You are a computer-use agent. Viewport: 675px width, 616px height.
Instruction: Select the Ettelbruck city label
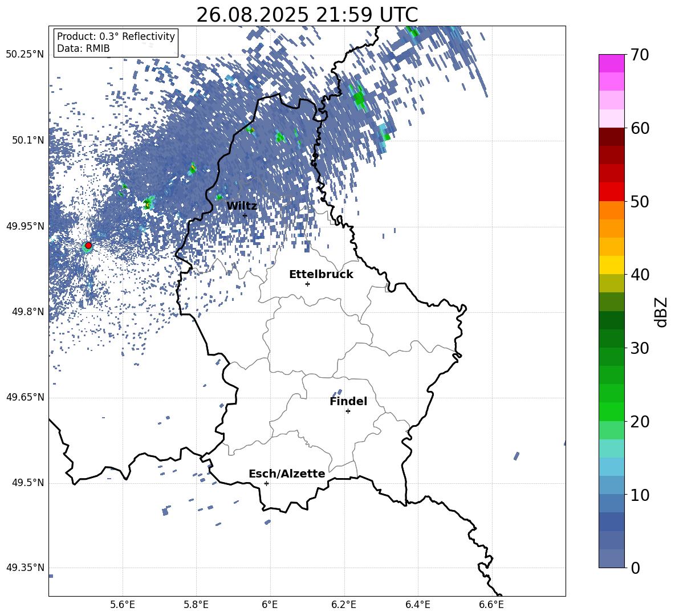click(321, 275)
